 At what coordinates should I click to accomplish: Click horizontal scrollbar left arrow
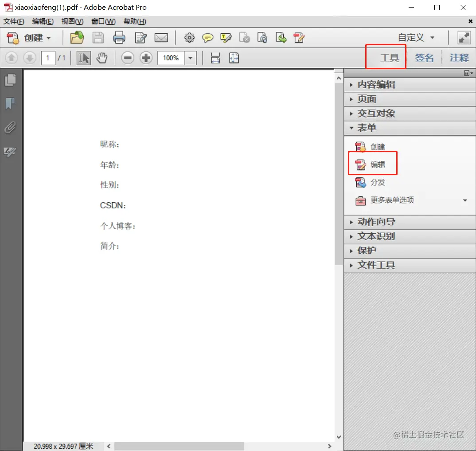pos(109,446)
